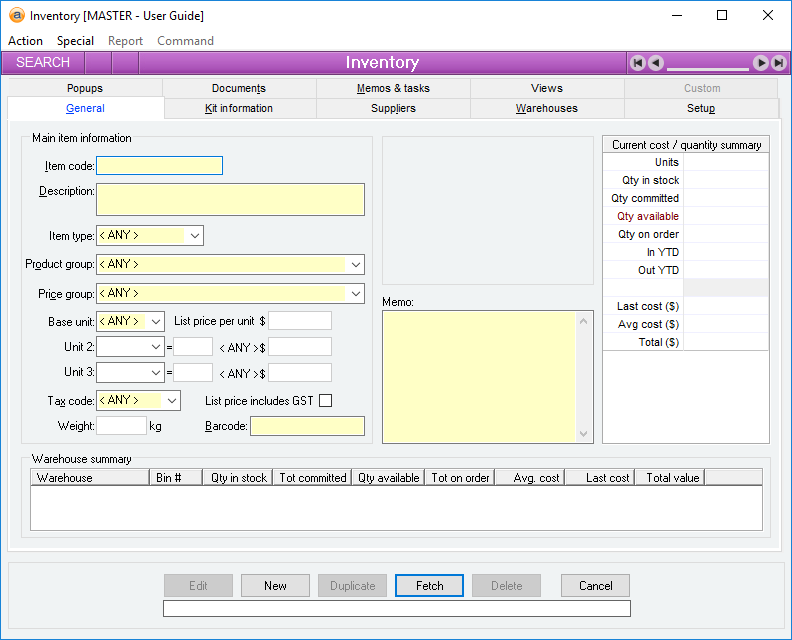Switch to the Suppliers tab
The height and width of the screenshot is (640, 792).
point(393,108)
